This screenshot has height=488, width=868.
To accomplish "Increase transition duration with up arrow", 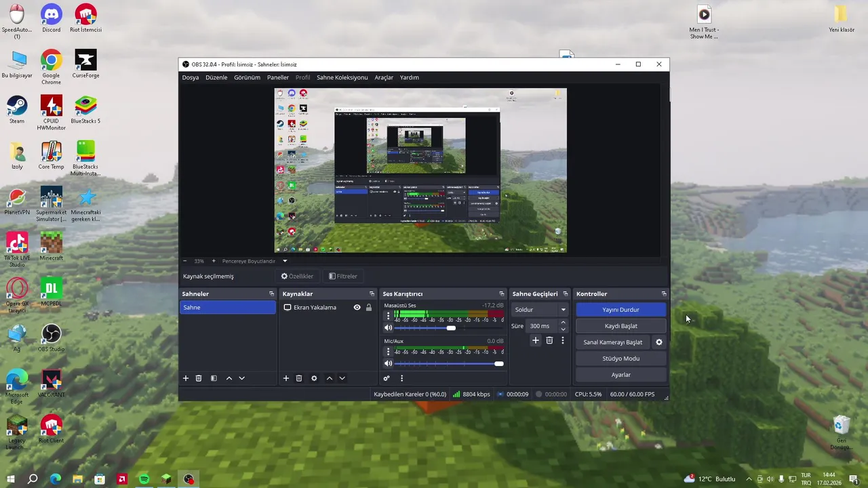I will tap(563, 323).
